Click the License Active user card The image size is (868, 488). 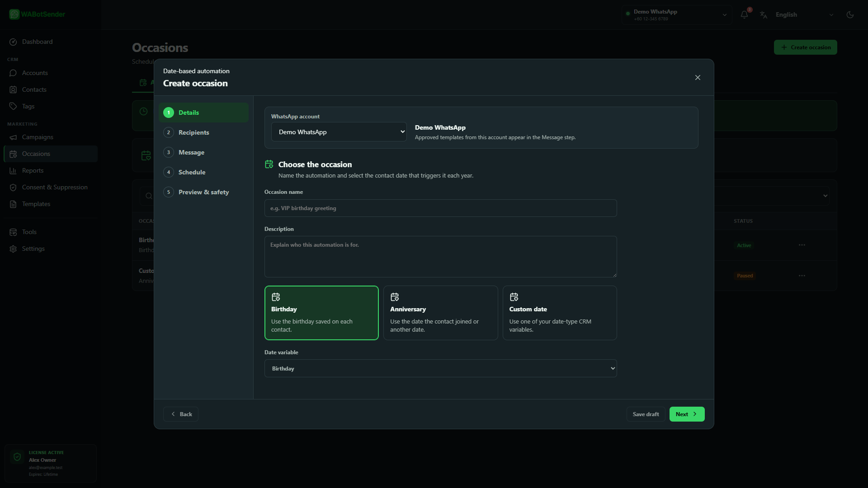point(51,463)
